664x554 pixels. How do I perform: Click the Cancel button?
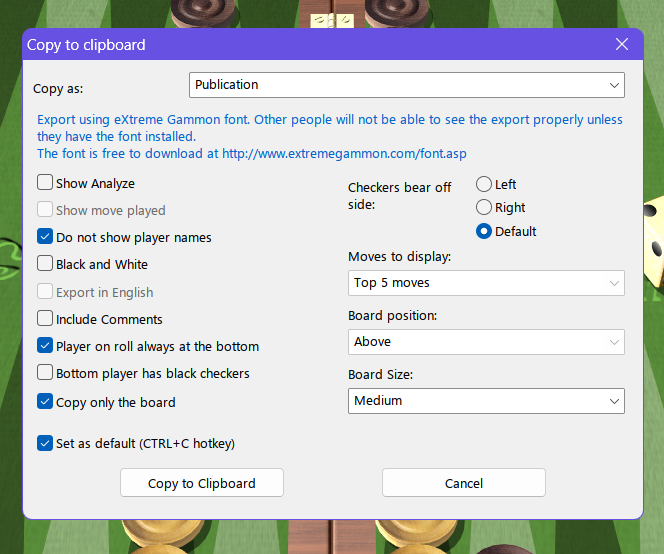coord(464,483)
